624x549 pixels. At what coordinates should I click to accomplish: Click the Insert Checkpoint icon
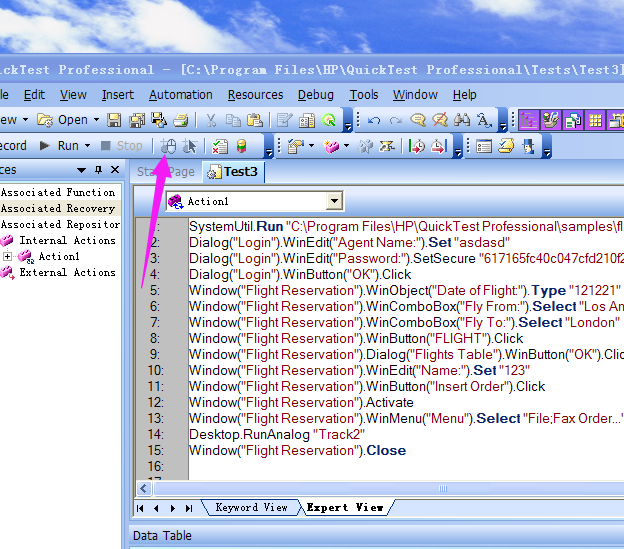click(x=296, y=146)
